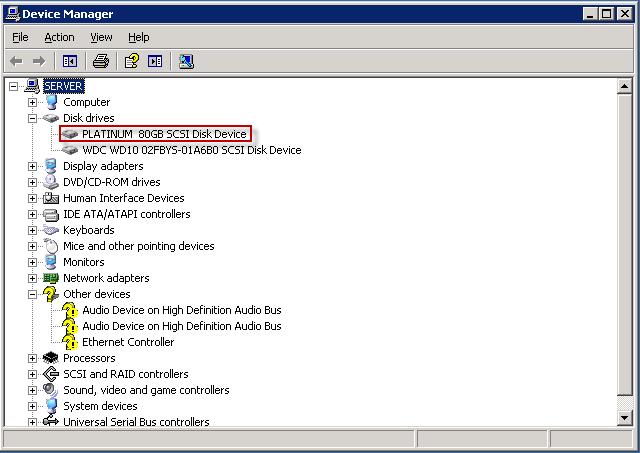Expand the Display adapters node
The image size is (640, 453).
pos(33,166)
